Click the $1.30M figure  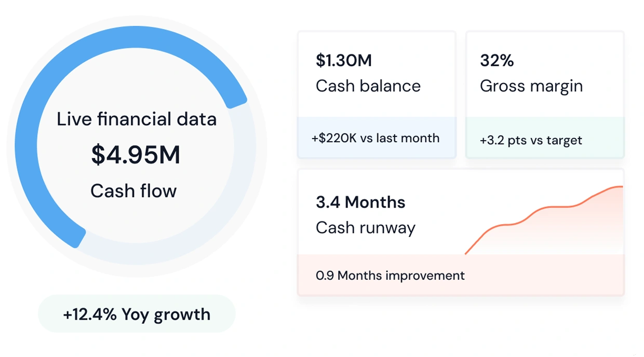click(x=344, y=61)
